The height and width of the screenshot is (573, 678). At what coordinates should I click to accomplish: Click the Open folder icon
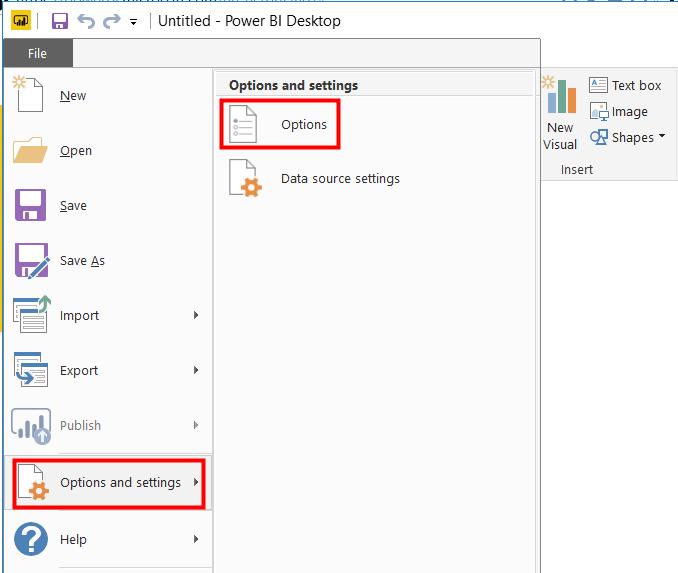click(x=30, y=150)
